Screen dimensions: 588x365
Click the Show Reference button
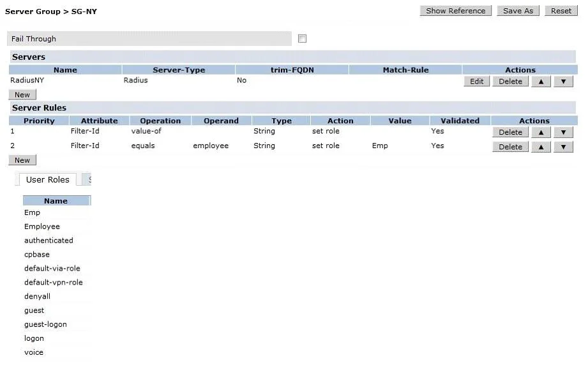point(456,11)
